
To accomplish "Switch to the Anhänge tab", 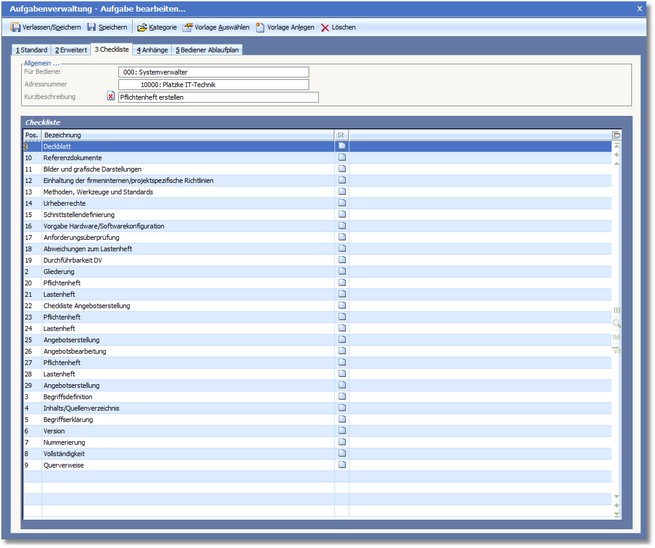I will point(151,49).
